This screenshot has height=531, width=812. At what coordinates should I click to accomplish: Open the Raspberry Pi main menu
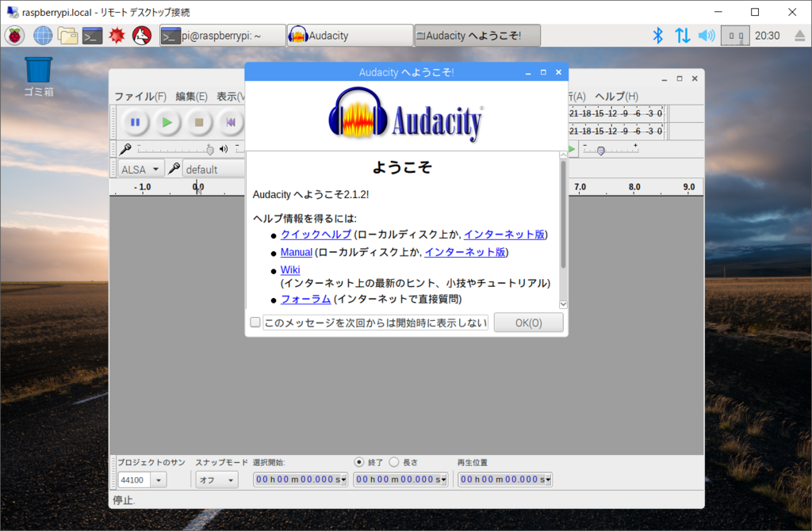pos(15,36)
